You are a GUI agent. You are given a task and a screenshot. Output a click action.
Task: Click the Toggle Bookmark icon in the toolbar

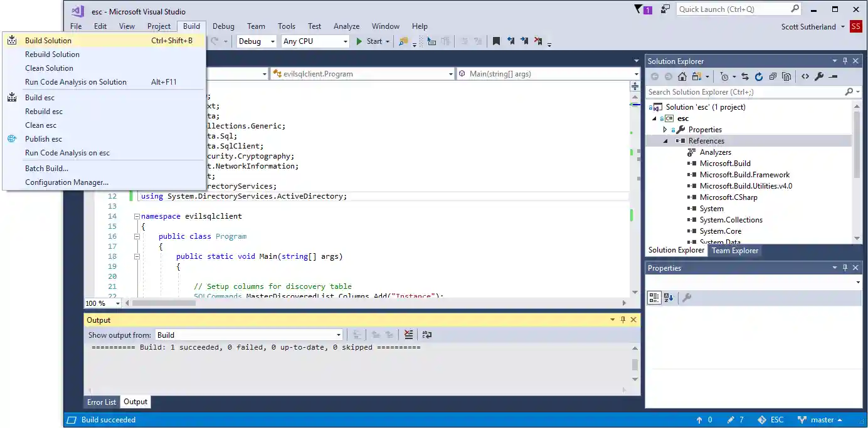click(x=496, y=41)
